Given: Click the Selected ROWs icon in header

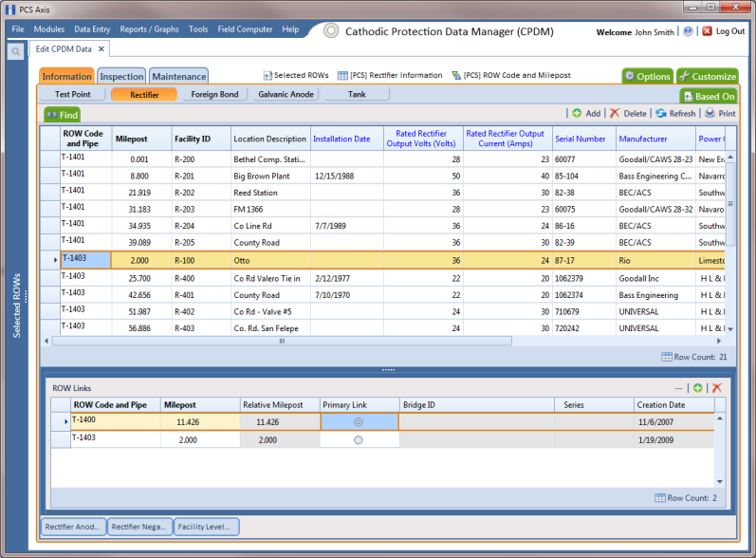Looking at the screenshot, I should pos(267,76).
